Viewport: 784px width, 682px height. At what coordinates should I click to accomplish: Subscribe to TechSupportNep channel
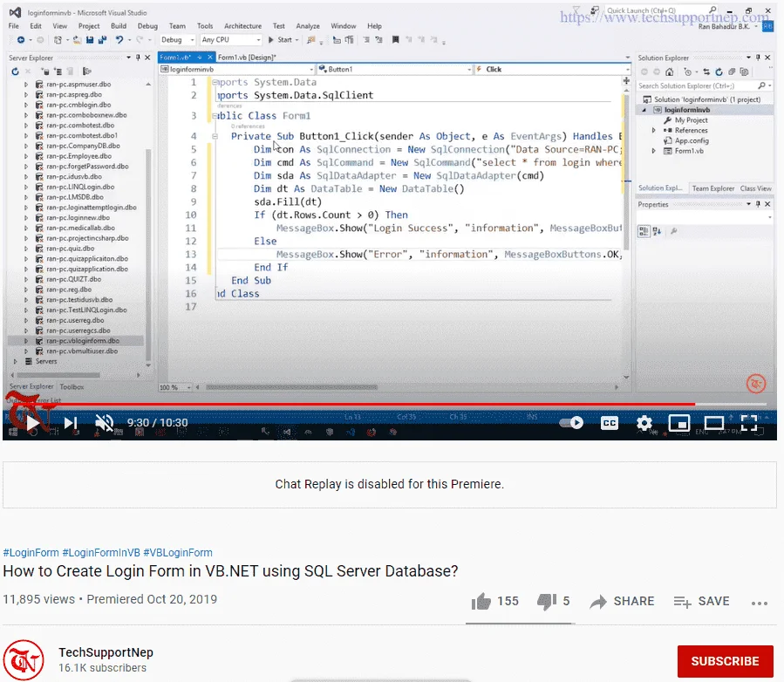[x=725, y=661]
